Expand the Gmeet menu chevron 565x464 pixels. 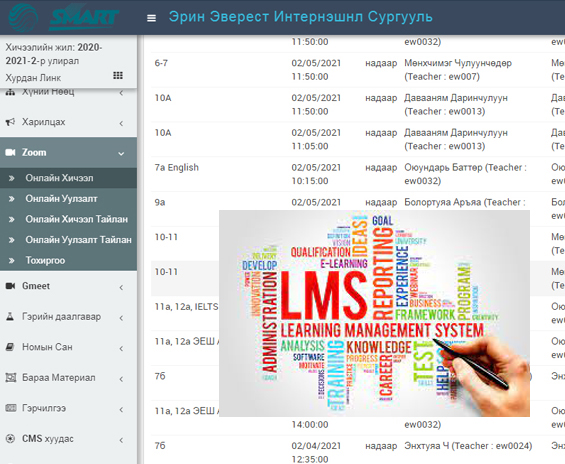[x=121, y=287]
